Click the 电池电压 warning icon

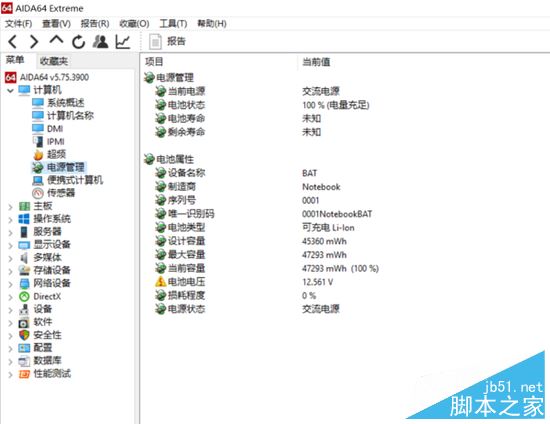point(161,282)
